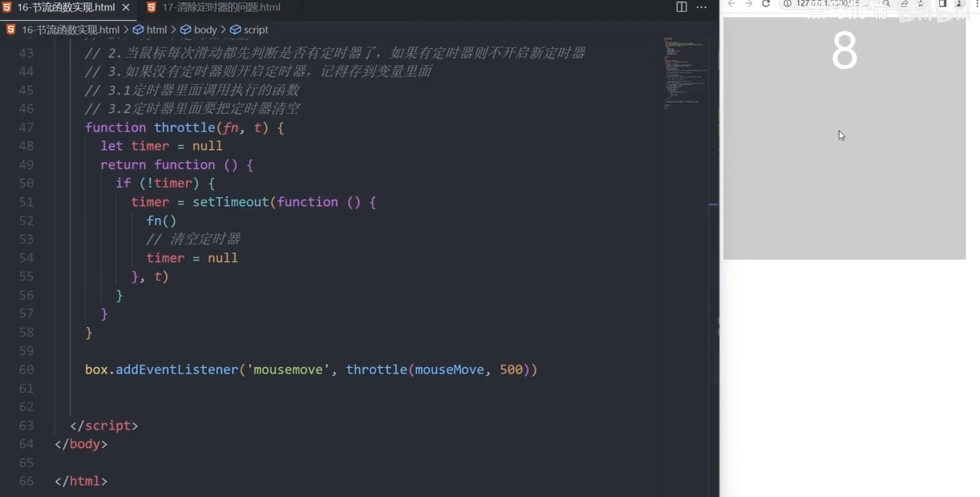View site info icon in address bar
The height and width of the screenshot is (497, 980).
pos(788,4)
